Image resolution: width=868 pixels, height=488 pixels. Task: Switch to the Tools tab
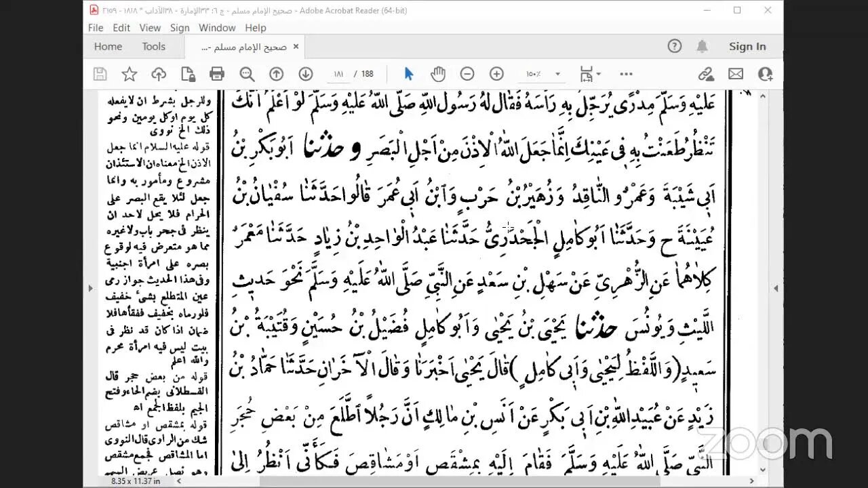pos(154,46)
